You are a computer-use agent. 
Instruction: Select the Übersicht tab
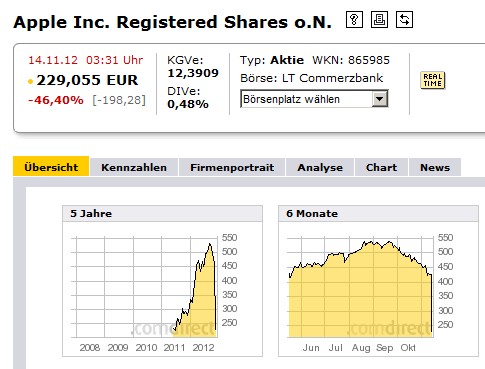click(51, 166)
